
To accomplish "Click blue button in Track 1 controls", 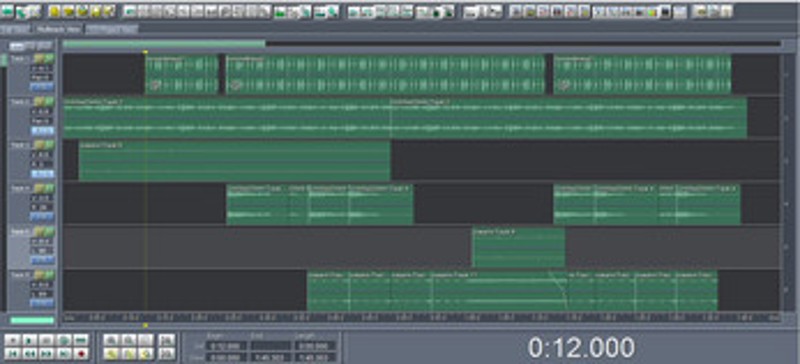I will [x=42, y=87].
